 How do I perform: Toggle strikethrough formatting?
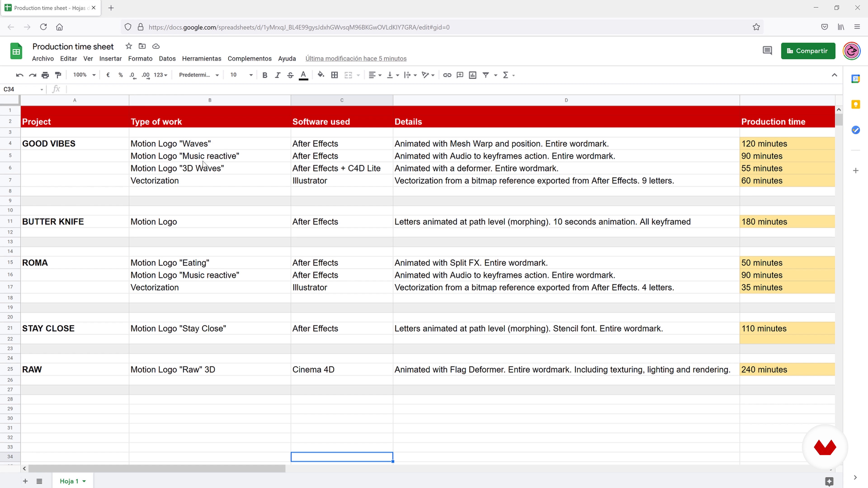(x=290, y=75)
